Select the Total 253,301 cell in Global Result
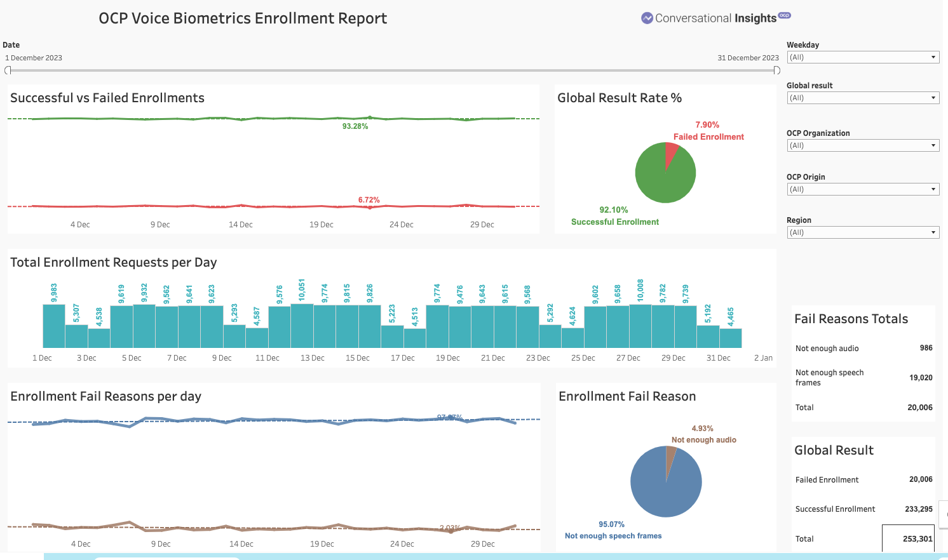Screen dimensions: 948x560 pyautogui.click(x=917, y=538)
